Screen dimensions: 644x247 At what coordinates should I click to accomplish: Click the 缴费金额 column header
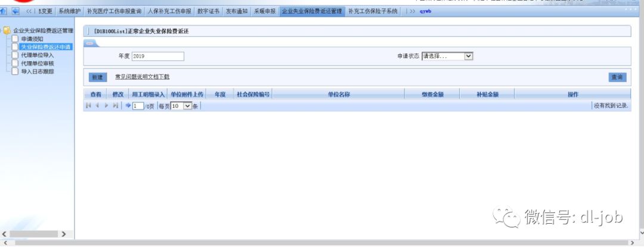[x=432, y=94]
